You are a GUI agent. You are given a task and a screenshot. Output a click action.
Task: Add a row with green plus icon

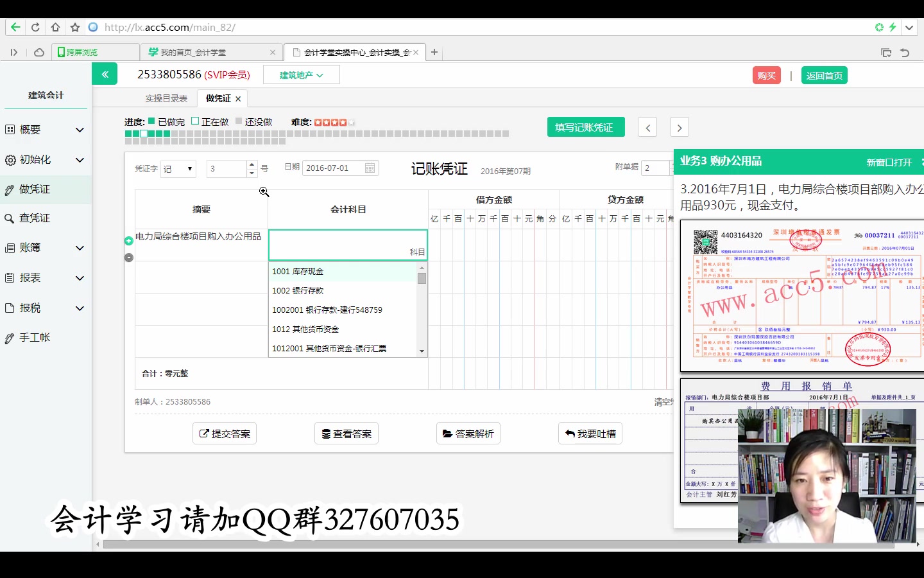pyautogui.click(x=129, y=241)
